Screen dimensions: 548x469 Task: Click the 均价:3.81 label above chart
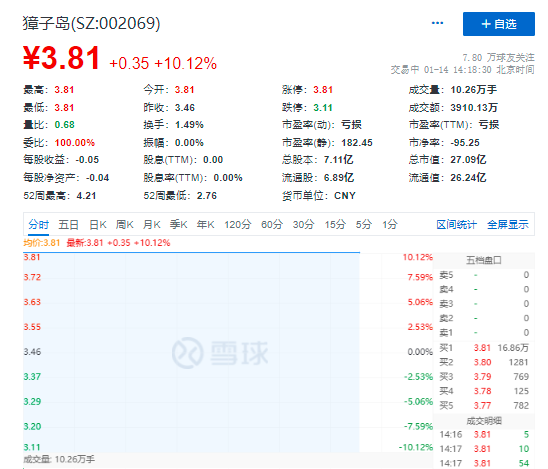(42, 243)
